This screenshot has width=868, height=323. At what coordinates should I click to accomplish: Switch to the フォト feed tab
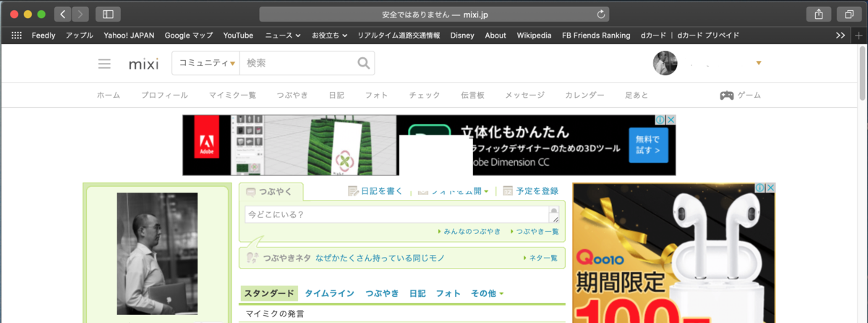pyautogui.click(x=448, y=293)
